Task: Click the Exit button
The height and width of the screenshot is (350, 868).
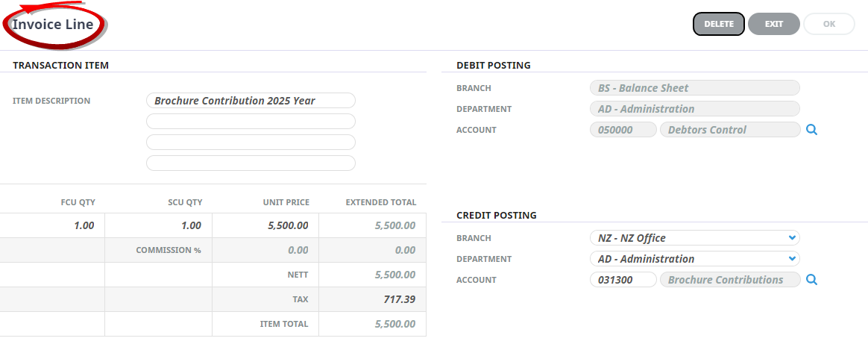Action: (773, 24)
